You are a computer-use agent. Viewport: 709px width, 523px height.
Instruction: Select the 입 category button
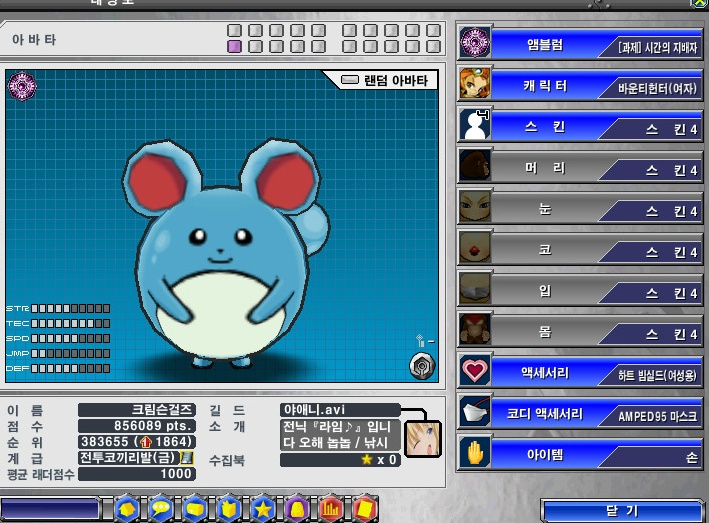click(545, 291)
